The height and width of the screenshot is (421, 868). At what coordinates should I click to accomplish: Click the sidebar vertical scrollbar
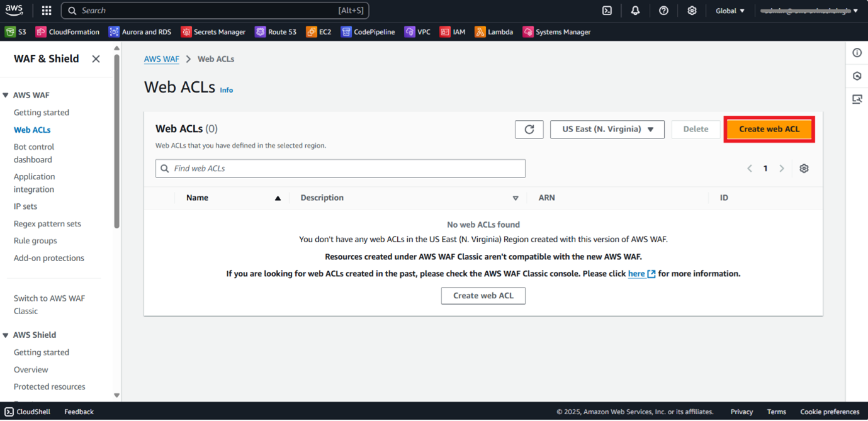(x=116, y=140)
